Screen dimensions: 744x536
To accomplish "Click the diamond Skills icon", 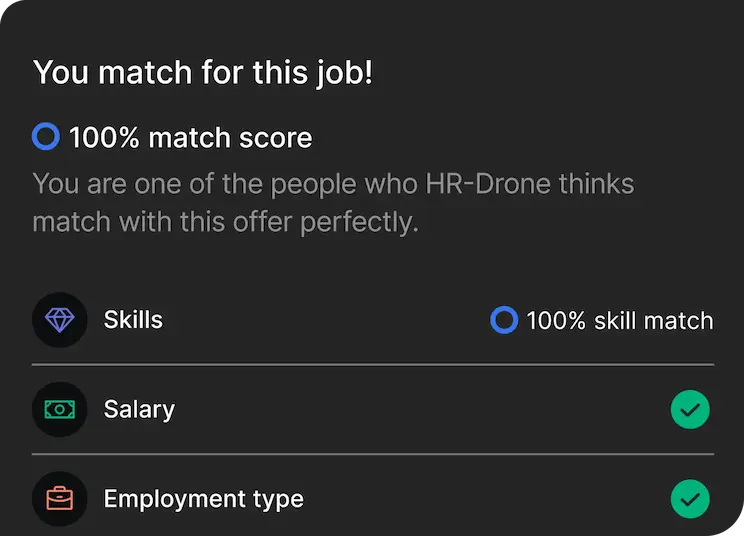I will pos(59,320).
